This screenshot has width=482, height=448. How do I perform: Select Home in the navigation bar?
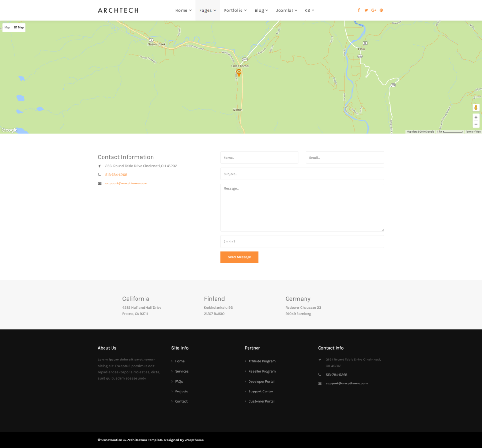[x=183, y=10]
